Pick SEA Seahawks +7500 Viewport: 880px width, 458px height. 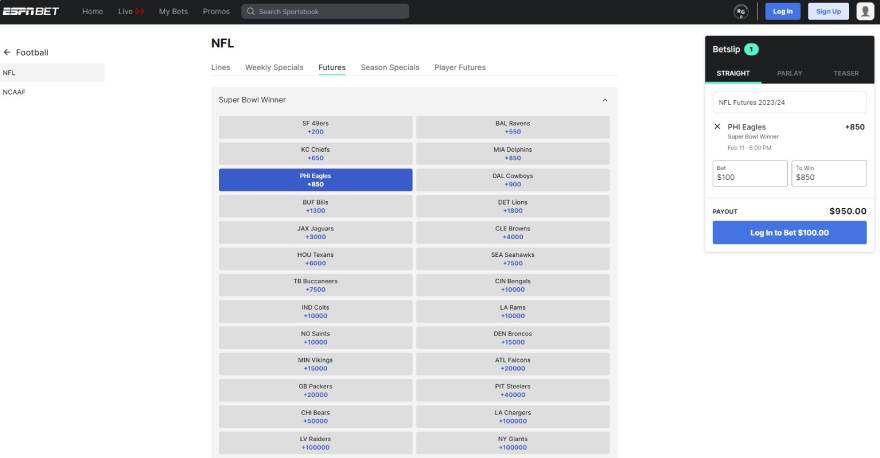pyautogui.click(x=512, y=259)
